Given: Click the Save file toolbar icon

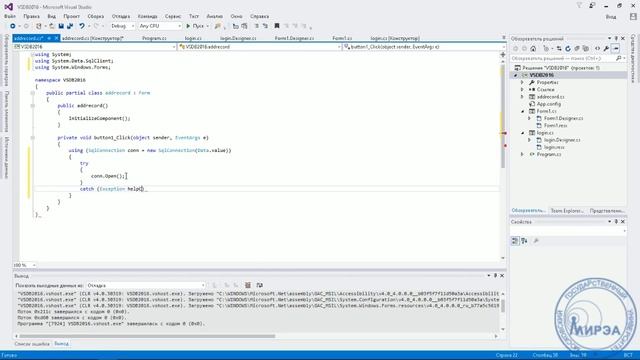Looking at the screenshot, I should click(61, 26).
